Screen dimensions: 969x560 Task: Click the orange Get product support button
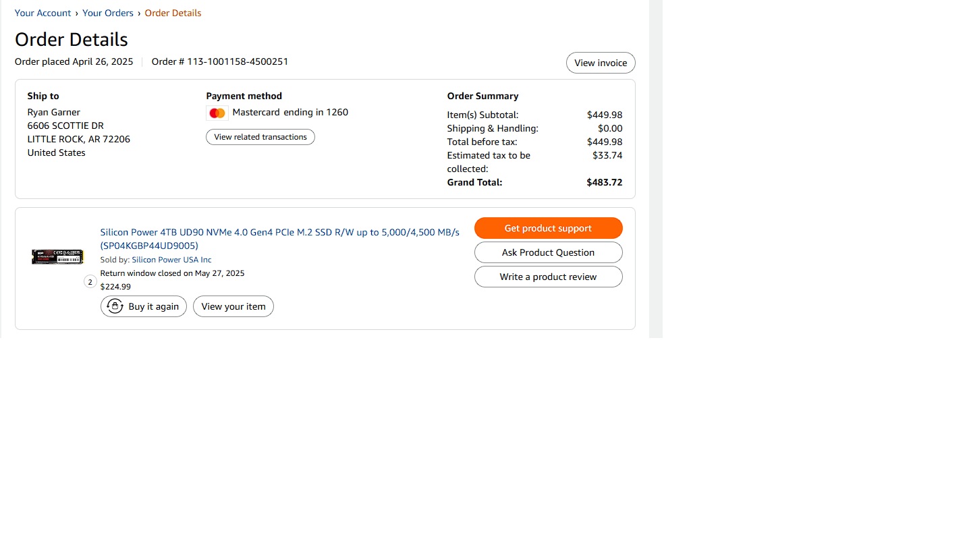tap(548, 228)
